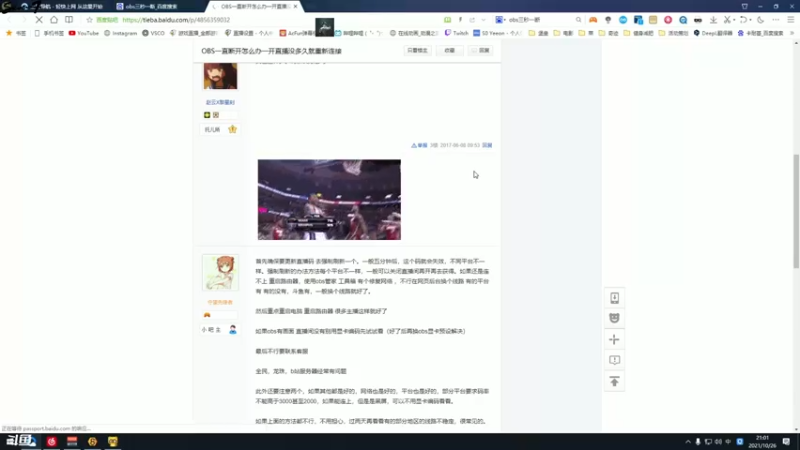Open the Twitch bookmark
This screenshot has height=450, width=800.
pos(457,33)
